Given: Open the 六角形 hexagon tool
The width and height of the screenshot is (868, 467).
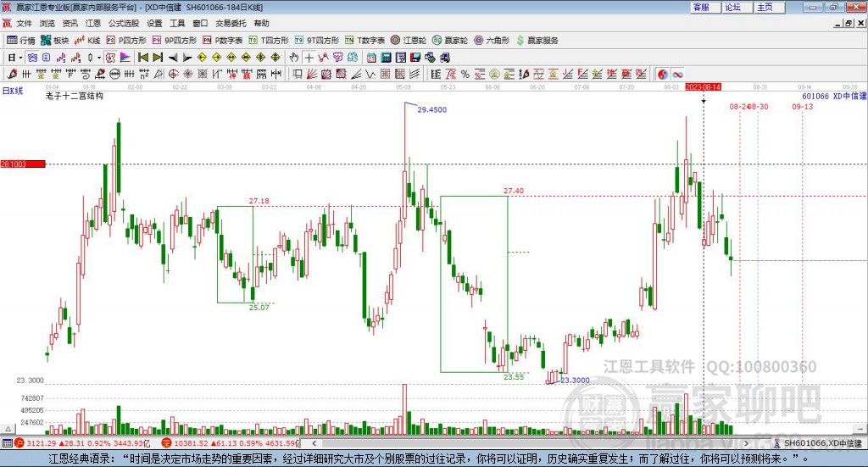Looking at the screenshot, I should pyautogui.click(x=492, y=41).
